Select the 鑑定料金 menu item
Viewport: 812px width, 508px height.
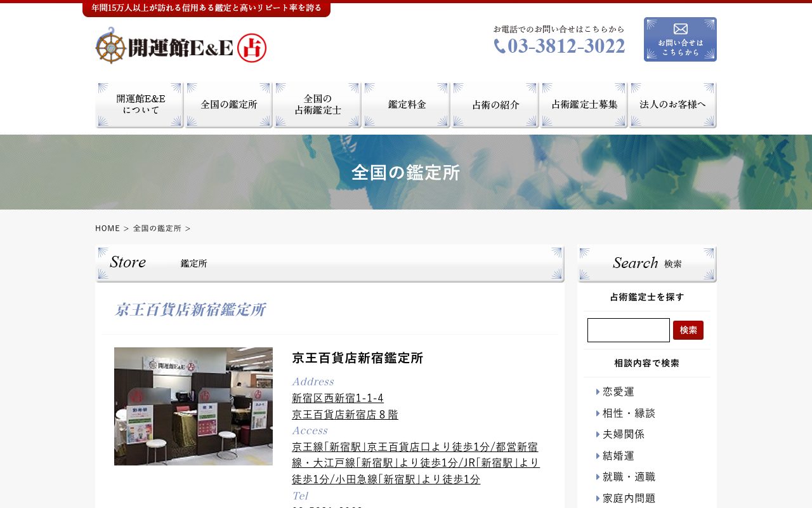point(406,105)
